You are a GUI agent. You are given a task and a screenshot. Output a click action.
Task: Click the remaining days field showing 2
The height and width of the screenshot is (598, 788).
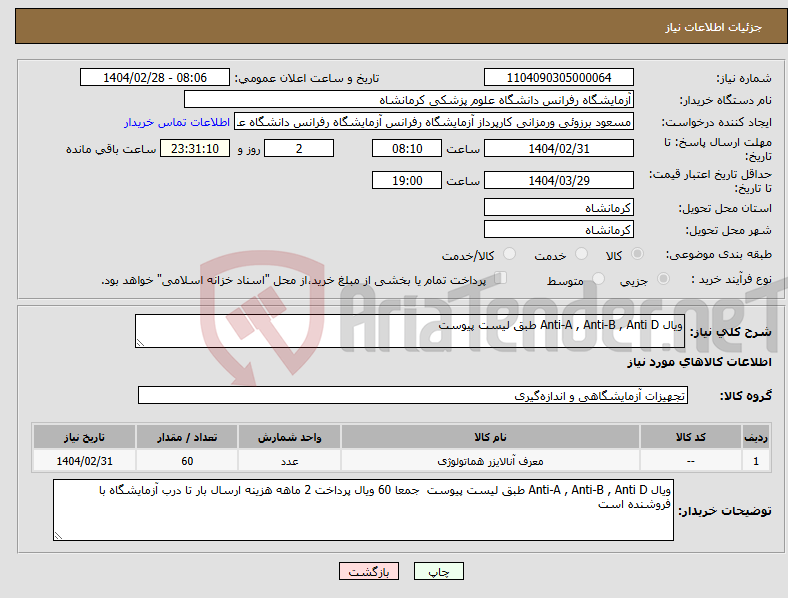299,148
